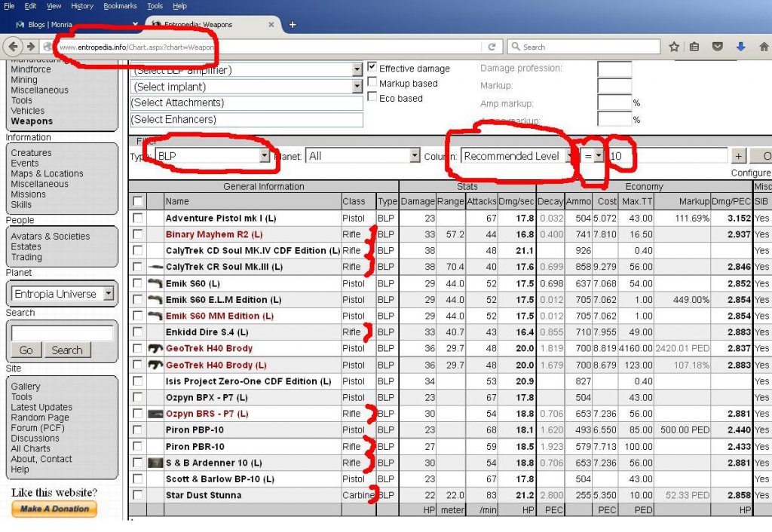Open the Latest Updates link
Screen dimensions: 772x532
click(x=42, y=407)
